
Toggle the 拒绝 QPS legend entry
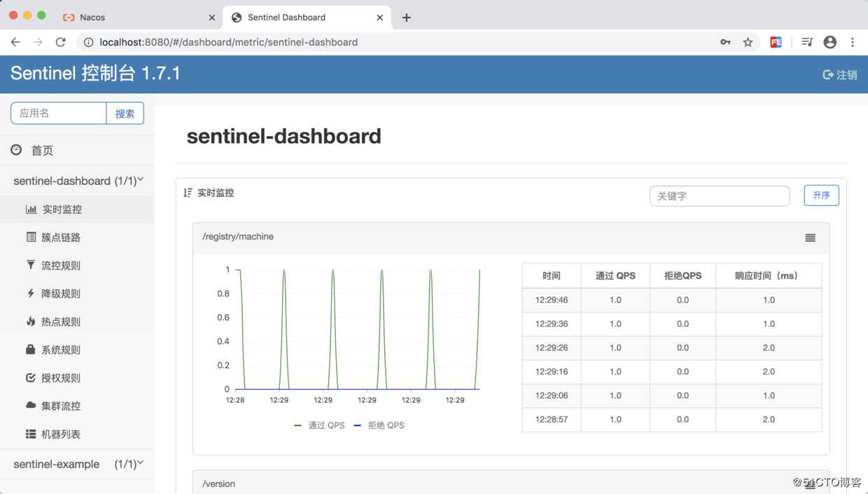[x=379, y=425]
